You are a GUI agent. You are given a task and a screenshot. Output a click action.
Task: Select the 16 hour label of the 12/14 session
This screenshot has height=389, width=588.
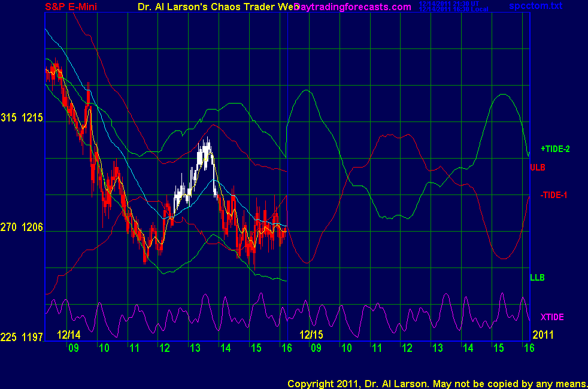tap(286, 348)
